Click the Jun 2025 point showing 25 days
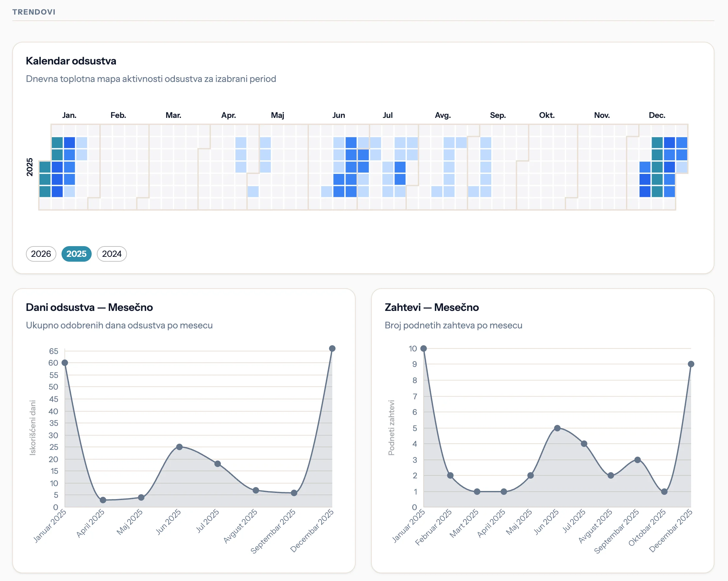The height and width of the screenshot is (581, 728). (x=180, y=447)
